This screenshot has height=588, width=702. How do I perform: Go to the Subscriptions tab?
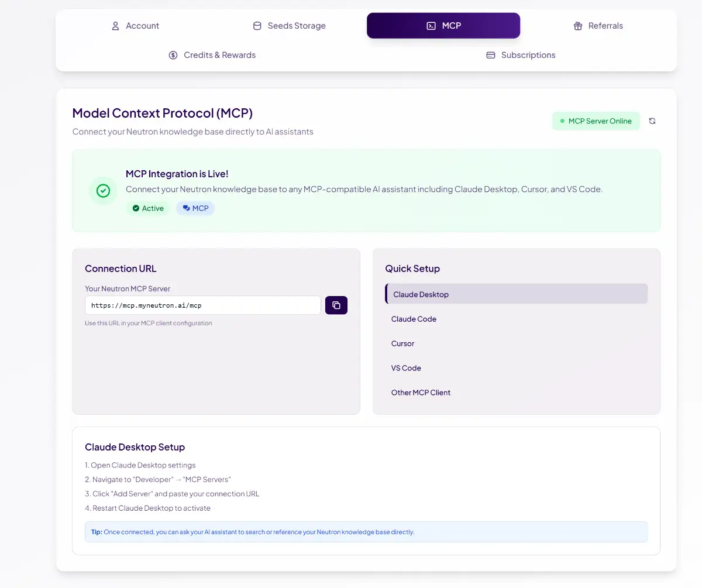521,55
